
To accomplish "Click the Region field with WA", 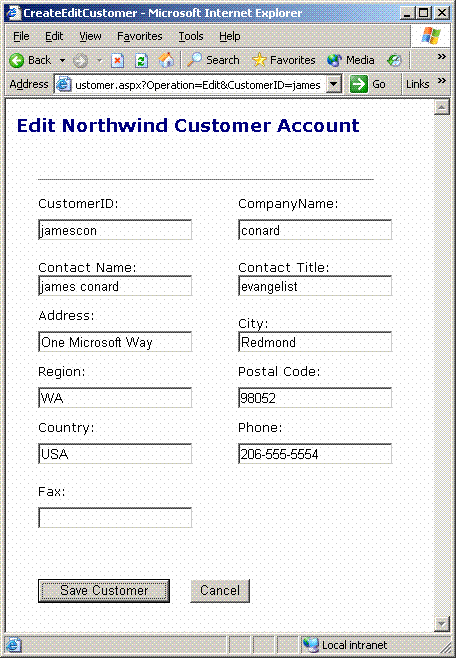I will (x=115, y=398).
